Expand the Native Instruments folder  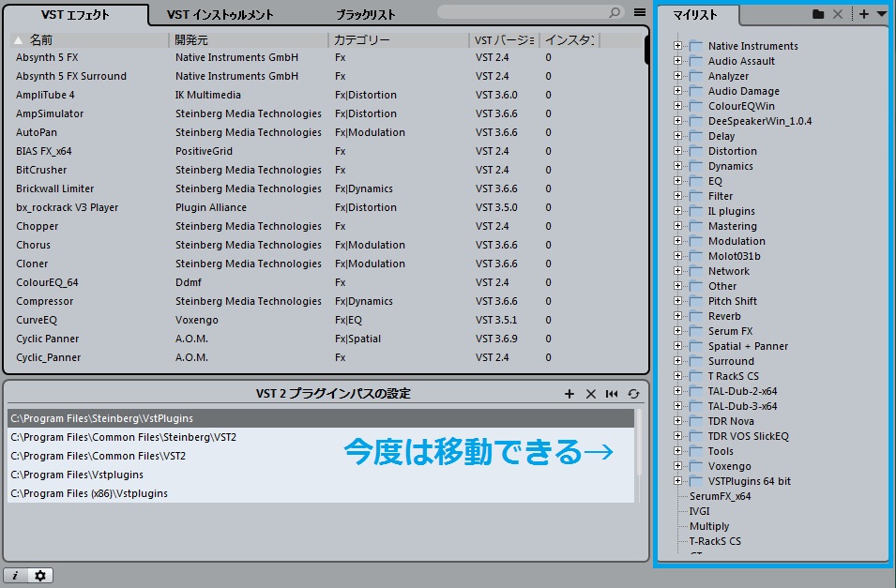[x=677, y=46]
